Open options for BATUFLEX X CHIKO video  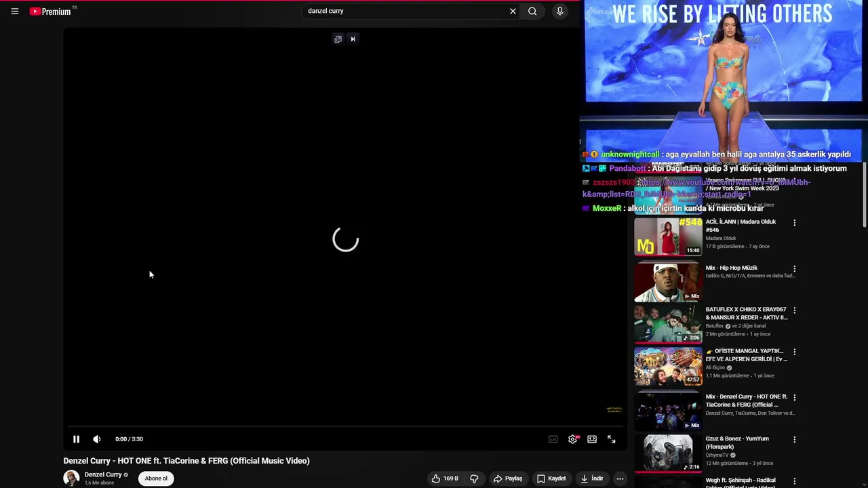pos(795,310)
